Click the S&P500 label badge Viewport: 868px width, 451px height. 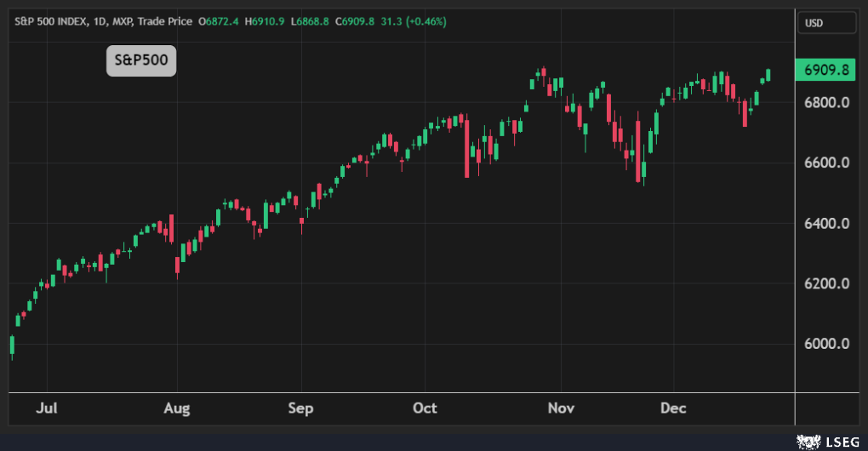pos(141,61)
